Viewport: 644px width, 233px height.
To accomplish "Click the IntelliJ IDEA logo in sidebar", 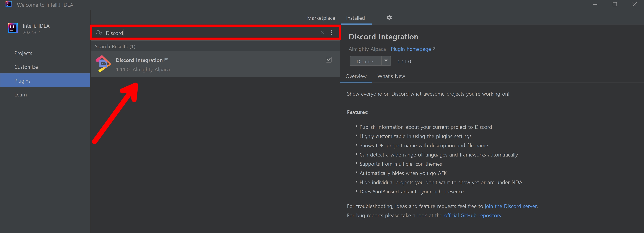I will (13, 28).
